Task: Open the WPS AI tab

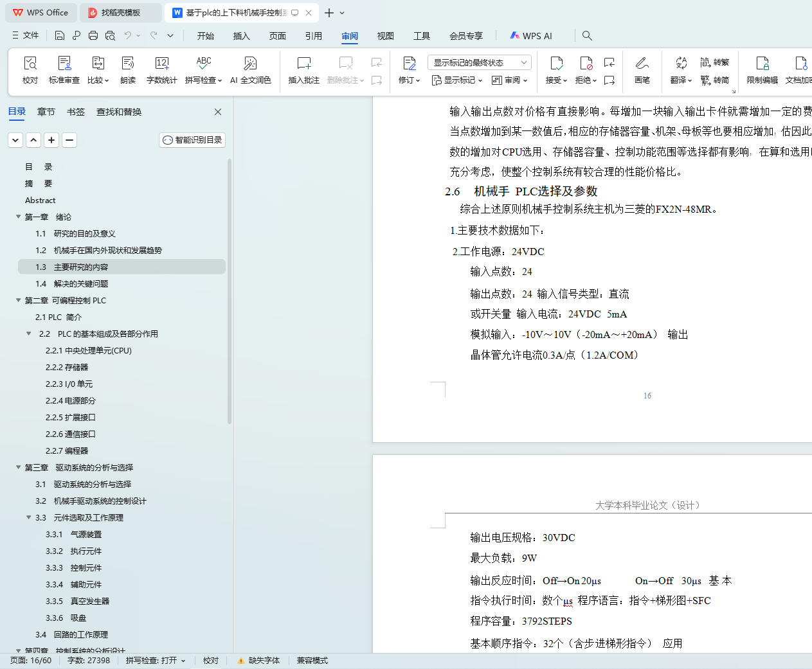Action: [531, 36]
